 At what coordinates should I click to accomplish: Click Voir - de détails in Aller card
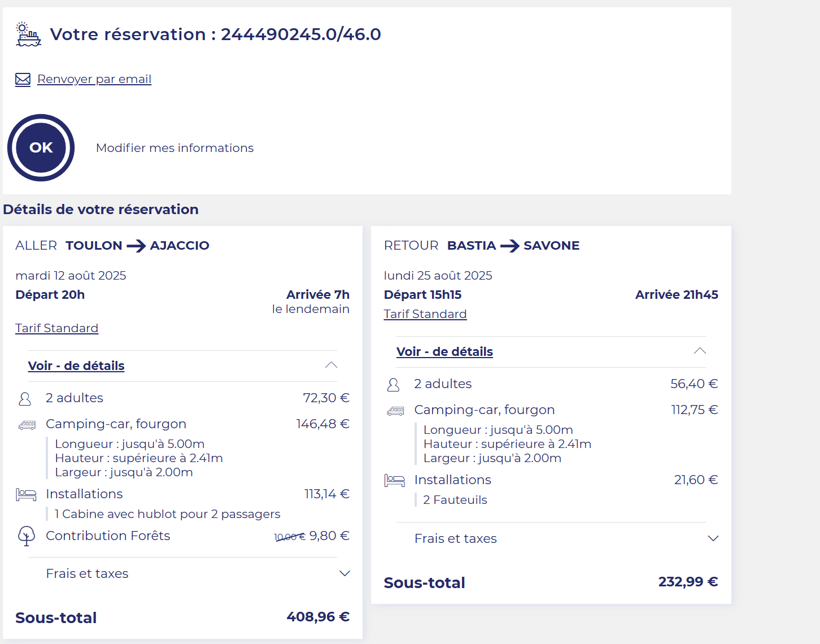pyautogui.click(x=76, y=366)
